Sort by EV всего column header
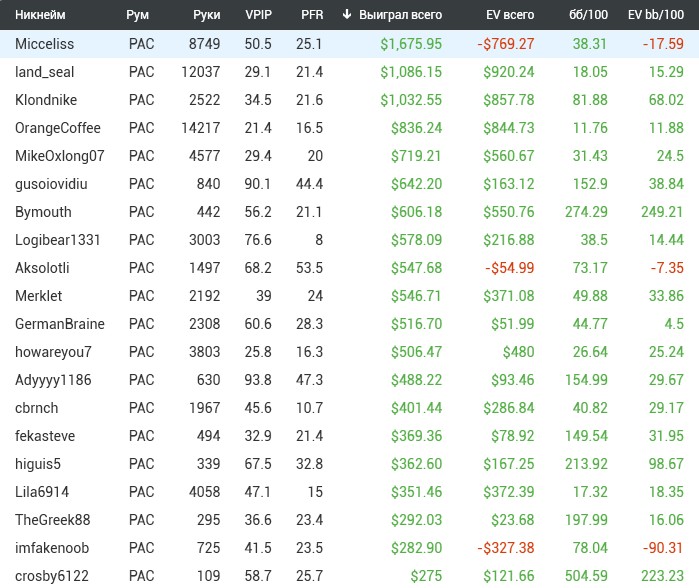 pyautogui.click(x=510, y=15)
